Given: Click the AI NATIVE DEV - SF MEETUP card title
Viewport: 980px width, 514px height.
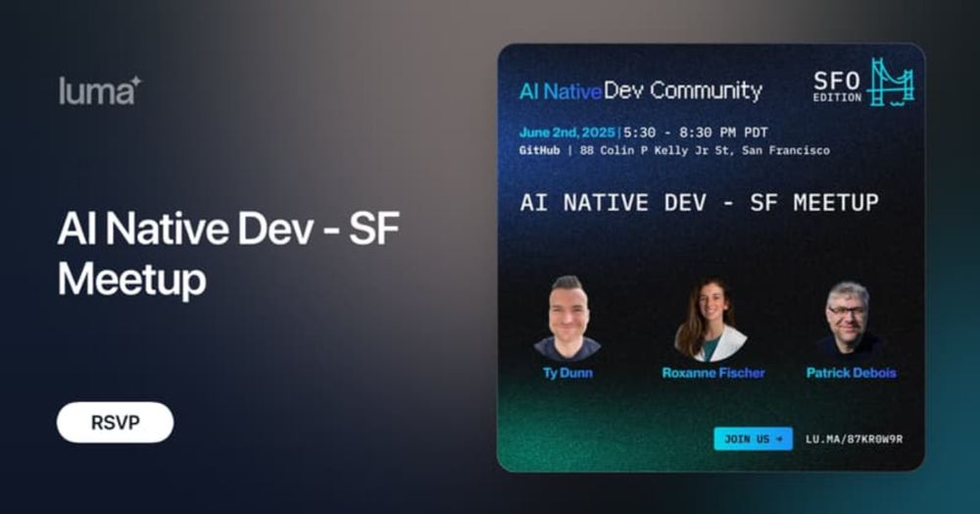Looking at the screenshot, I should pyautogui.click(x=700, y=203).
